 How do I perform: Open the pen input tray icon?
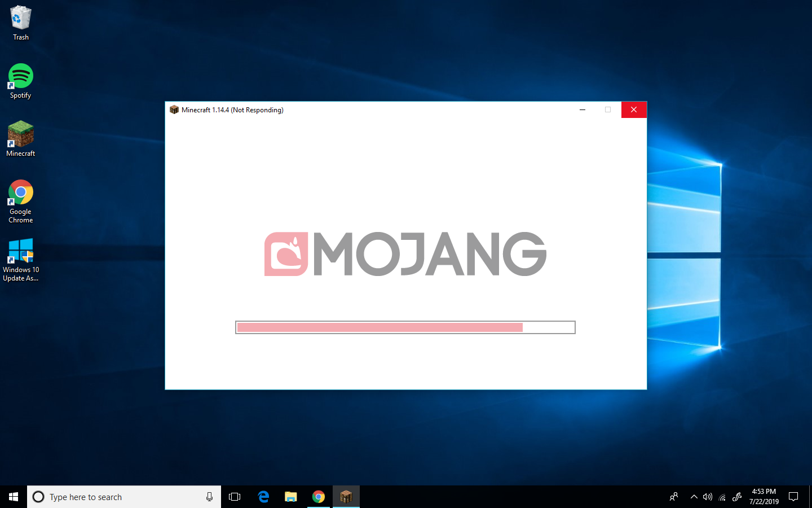[737, 497]
